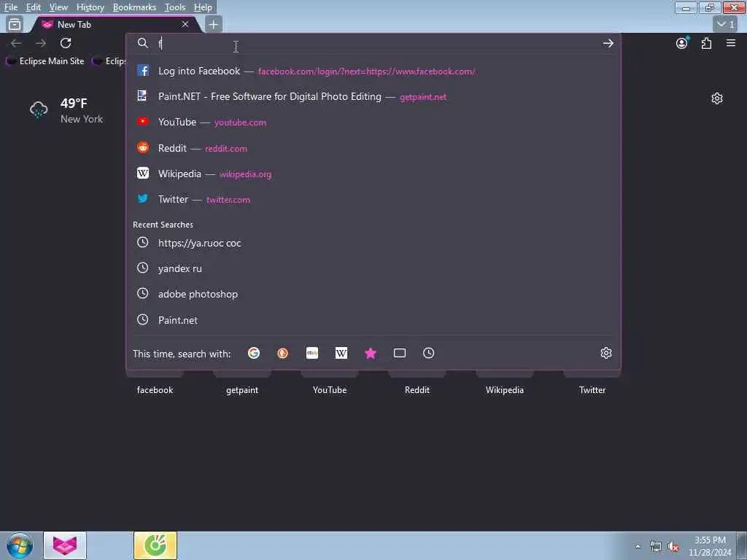Open the muted volume tray icon

[x=673, y=547]
